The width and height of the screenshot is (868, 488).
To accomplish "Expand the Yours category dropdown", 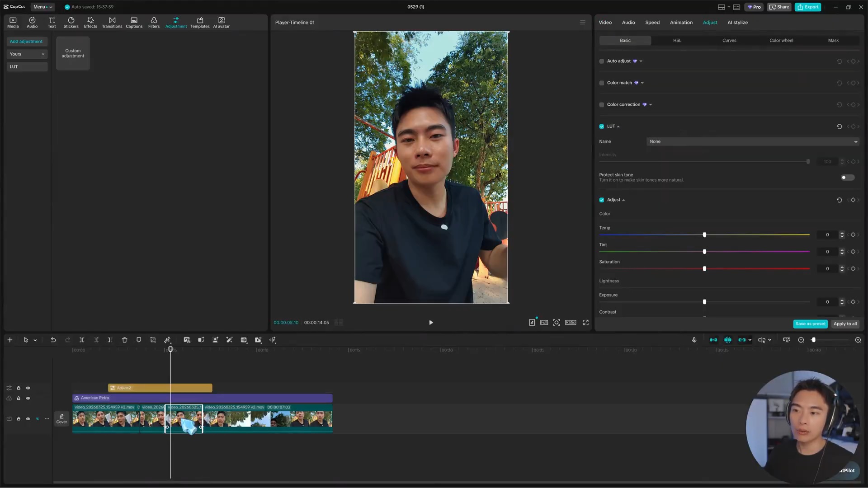I will [x=27, y=54].
